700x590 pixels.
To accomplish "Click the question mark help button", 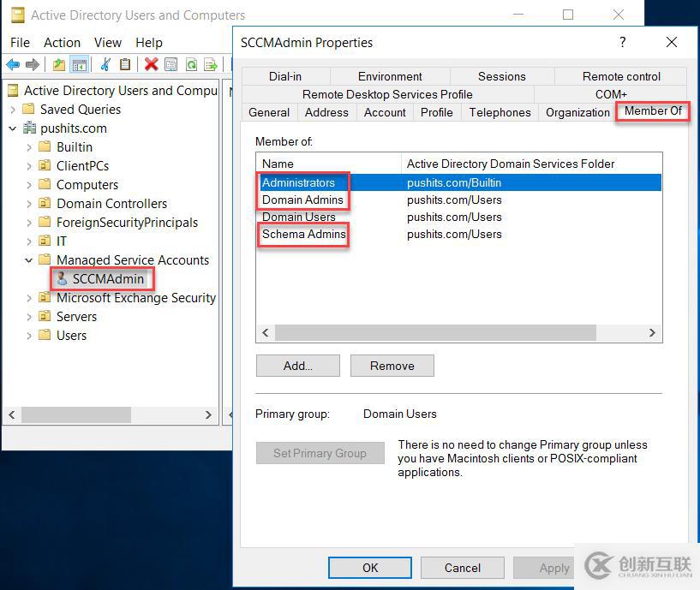I will (623, 42).
